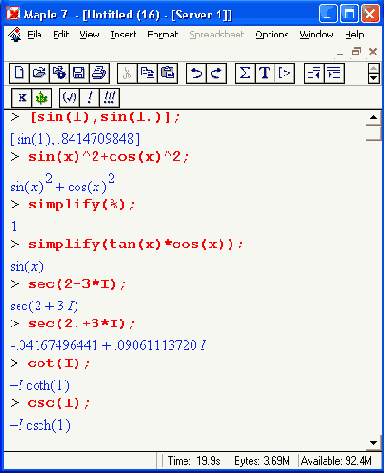Image resolution: width=384 pixels, height=473 pixels.
Task: Toggle the auto-correct syntax checkmark button
Action: [x=70, y=98]
